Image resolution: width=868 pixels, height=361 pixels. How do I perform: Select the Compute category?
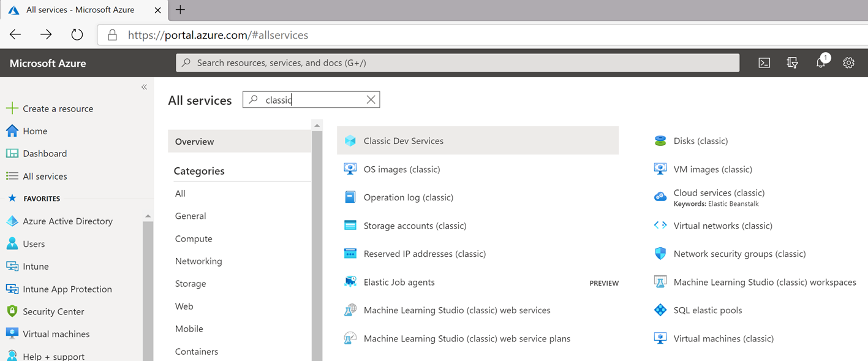(194, 239)
